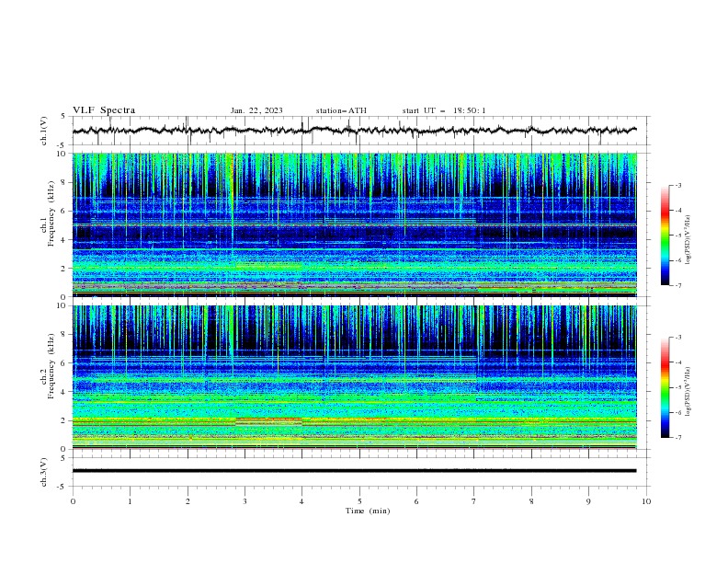Click the "station=ATH" label
Image resolution: width=728 pixels, height=563 pixels.
pyautogui.click(x=341, y=110)
